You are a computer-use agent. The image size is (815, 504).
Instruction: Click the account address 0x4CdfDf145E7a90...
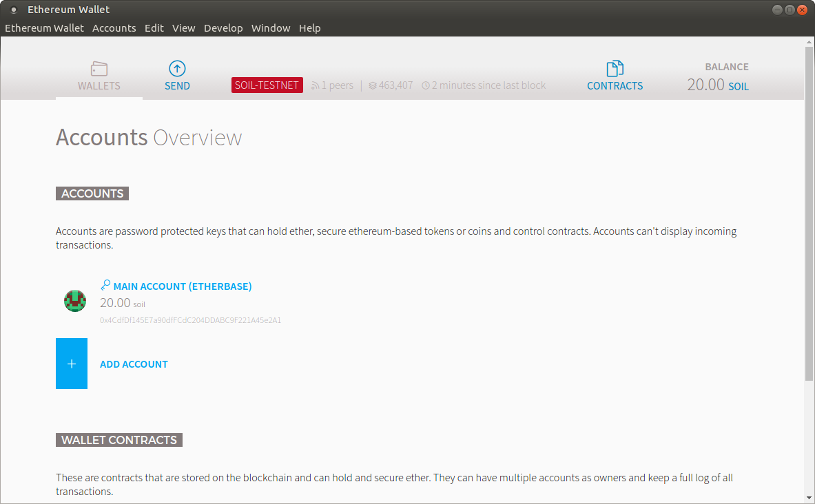[x=190, y=320]
